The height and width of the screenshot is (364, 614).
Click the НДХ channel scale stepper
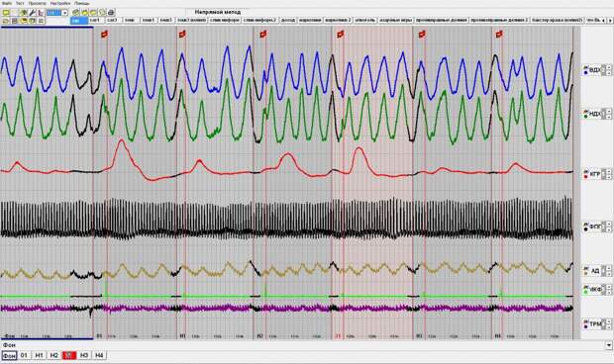tap(608, 114)
